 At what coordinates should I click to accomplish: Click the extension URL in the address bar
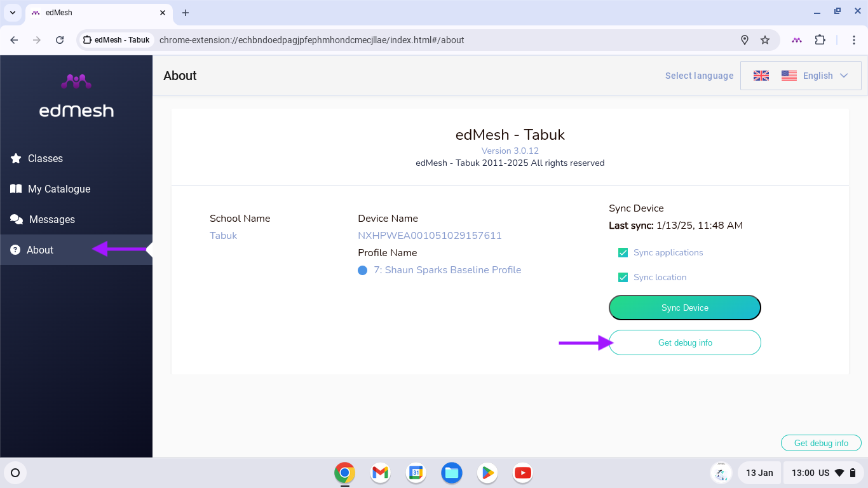click(x=312, y=40)
